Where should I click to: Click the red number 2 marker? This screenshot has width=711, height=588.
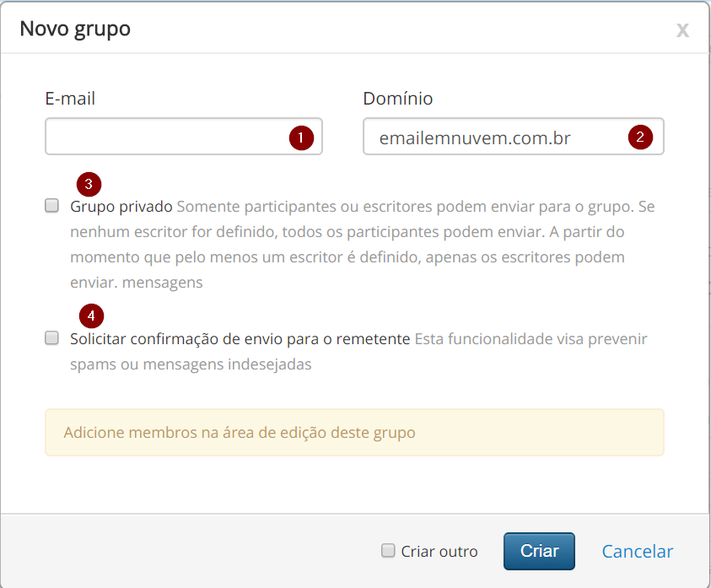[640, 137]
